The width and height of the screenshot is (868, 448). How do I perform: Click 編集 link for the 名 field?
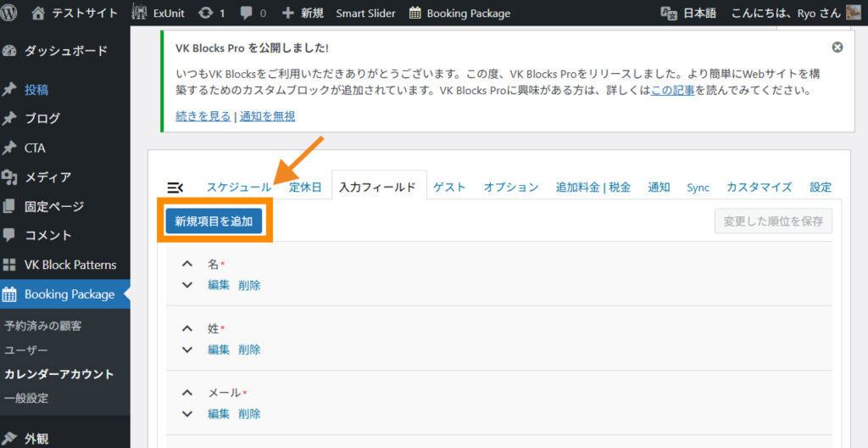[219, 285]
